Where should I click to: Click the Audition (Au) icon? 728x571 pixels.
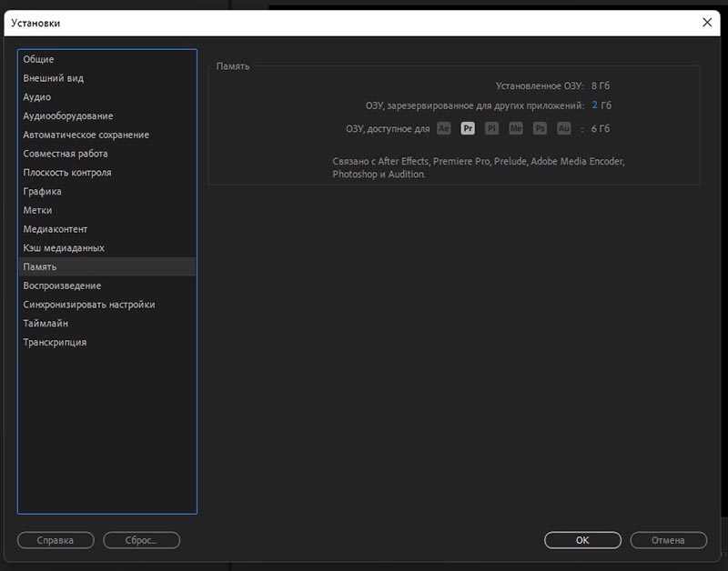[x=564, y=129]
